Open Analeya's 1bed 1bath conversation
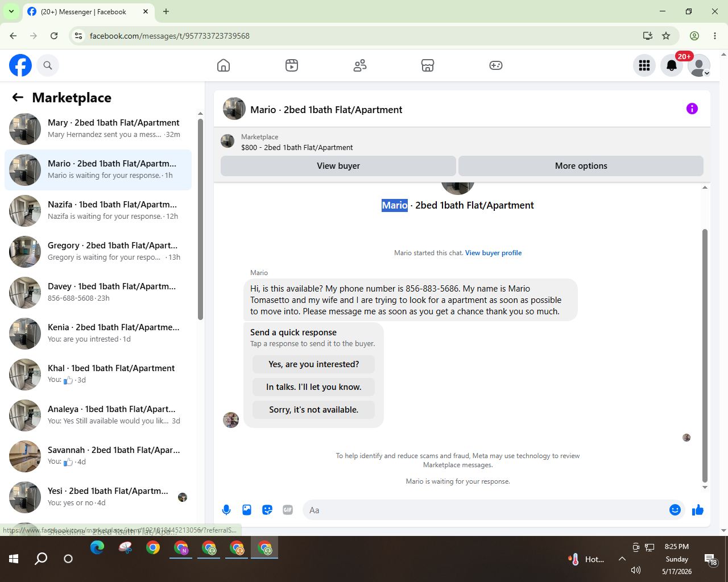 point(98,415)
